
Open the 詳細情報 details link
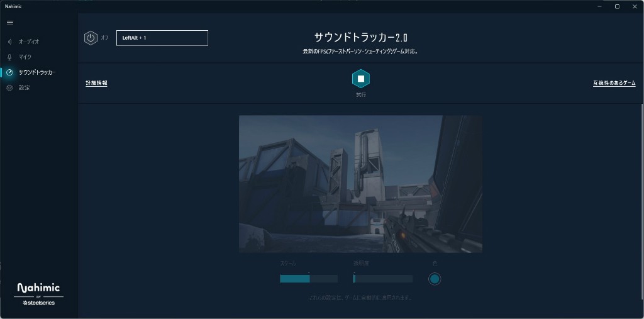pos(96,83)
